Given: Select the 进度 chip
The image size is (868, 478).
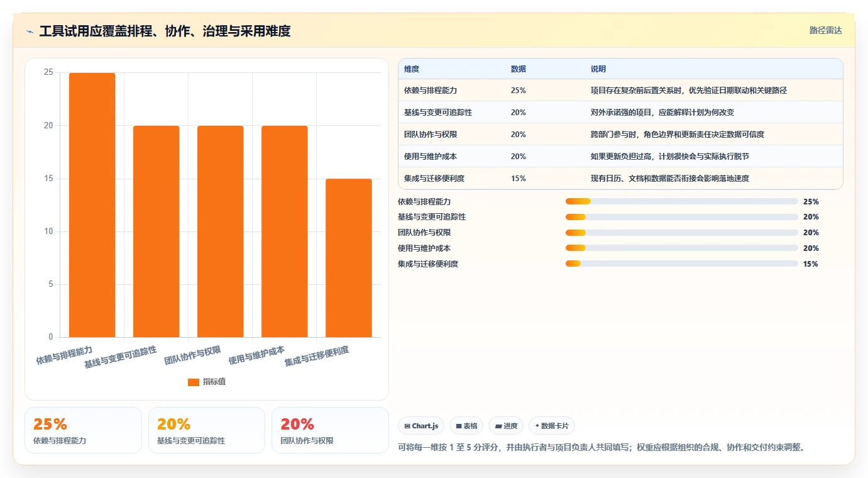Looking at the screenshot, I should [x=506, y=426].
